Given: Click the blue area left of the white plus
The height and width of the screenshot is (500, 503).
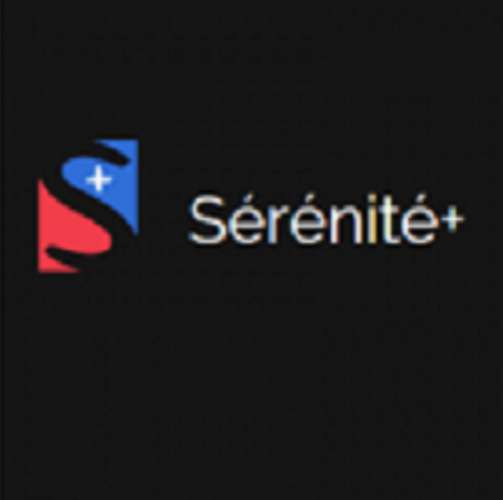Looking at the screenshot, I should pyautogui.click(x=74, y=172).
